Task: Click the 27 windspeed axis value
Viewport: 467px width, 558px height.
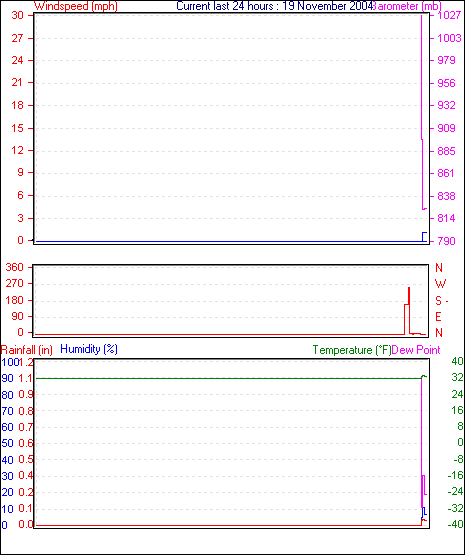Action: coord(17,38)
